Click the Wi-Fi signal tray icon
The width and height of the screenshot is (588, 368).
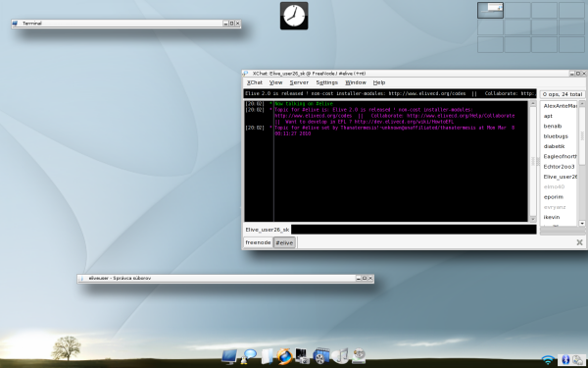(548, 360)
